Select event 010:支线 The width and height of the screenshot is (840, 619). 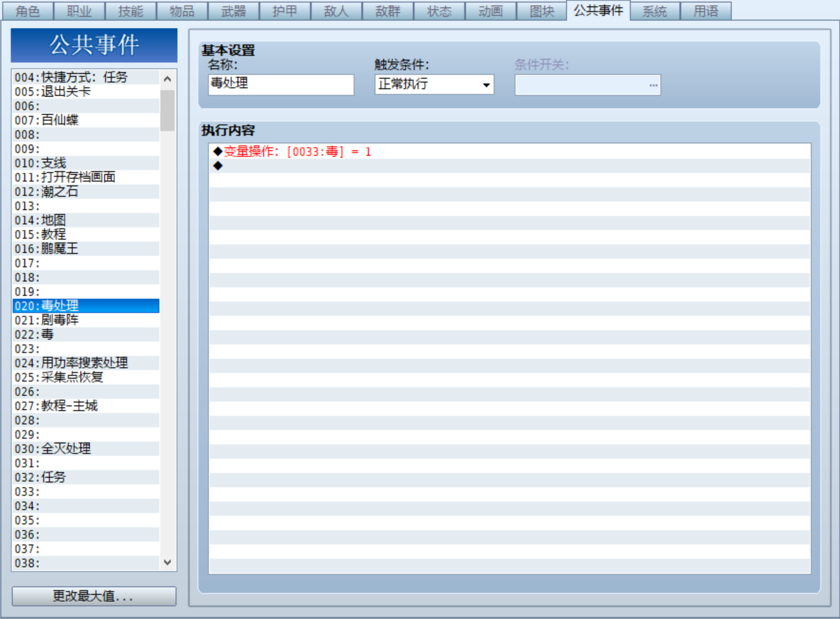(86, 163)
